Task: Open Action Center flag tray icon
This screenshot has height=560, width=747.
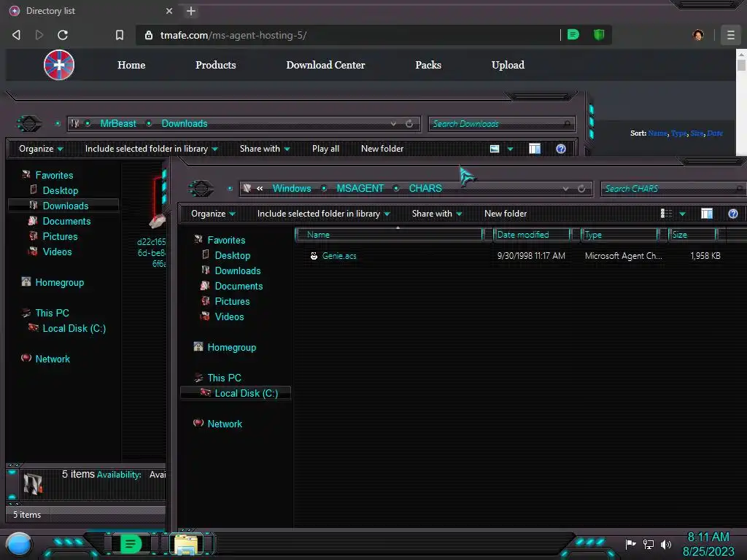Action: tap(631, 544)
